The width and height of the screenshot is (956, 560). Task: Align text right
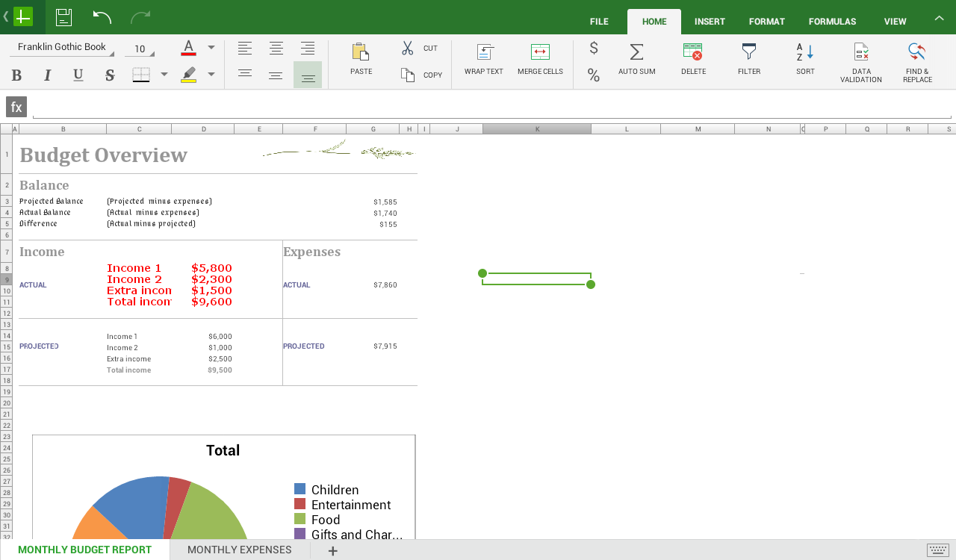point(308,49)
